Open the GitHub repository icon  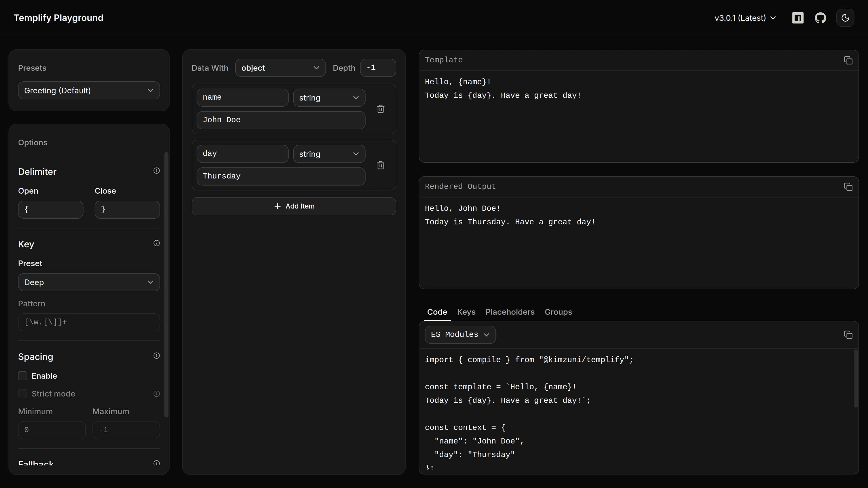820,18
